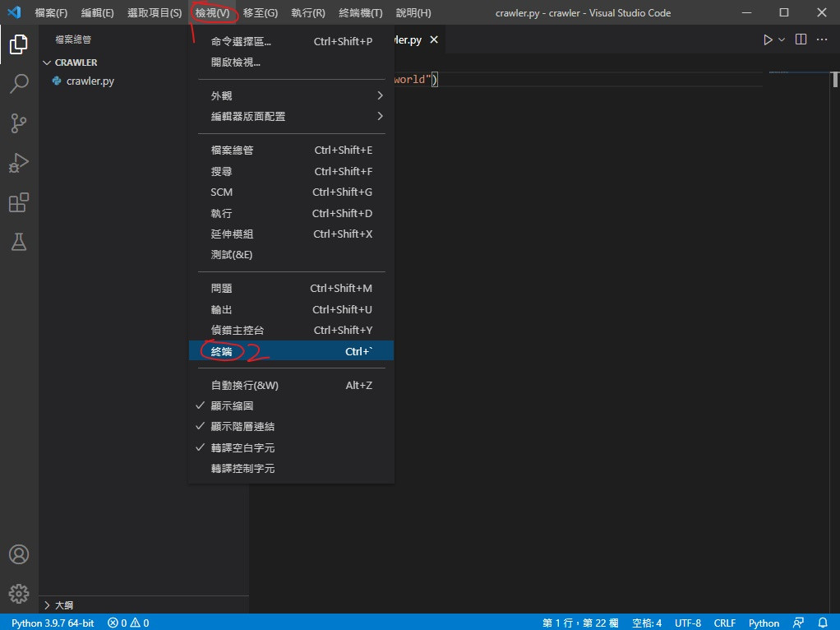Select 命令選擇區 menu entry
This screenshot has width=840, height=630.
[x=292, y=41]
